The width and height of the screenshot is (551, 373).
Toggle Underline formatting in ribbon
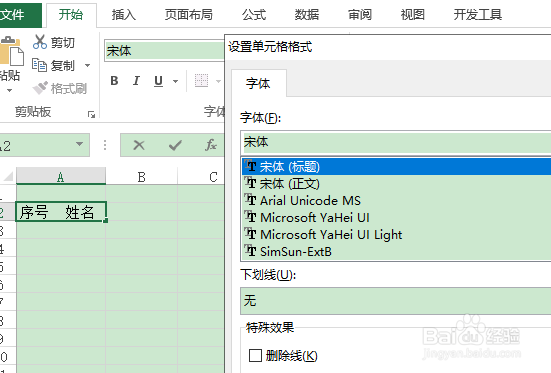(158, 81)
